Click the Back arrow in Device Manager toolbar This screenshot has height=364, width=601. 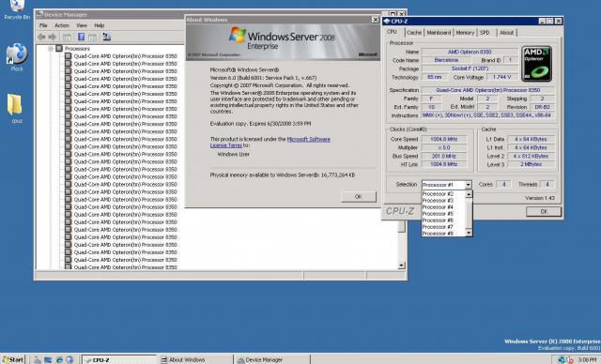click(41, 37)
